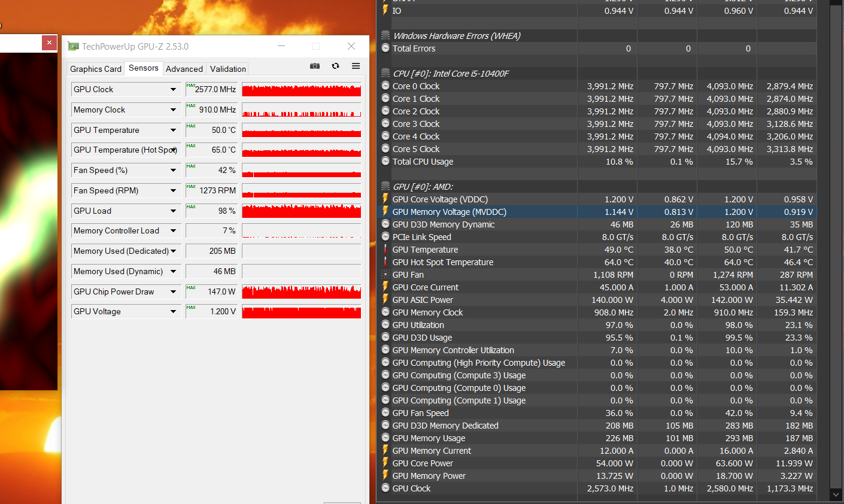Click the GPU Core Voltage (VDDC) lightning icon
This screenshot has width=844, height=504.
tap(385, 199)
